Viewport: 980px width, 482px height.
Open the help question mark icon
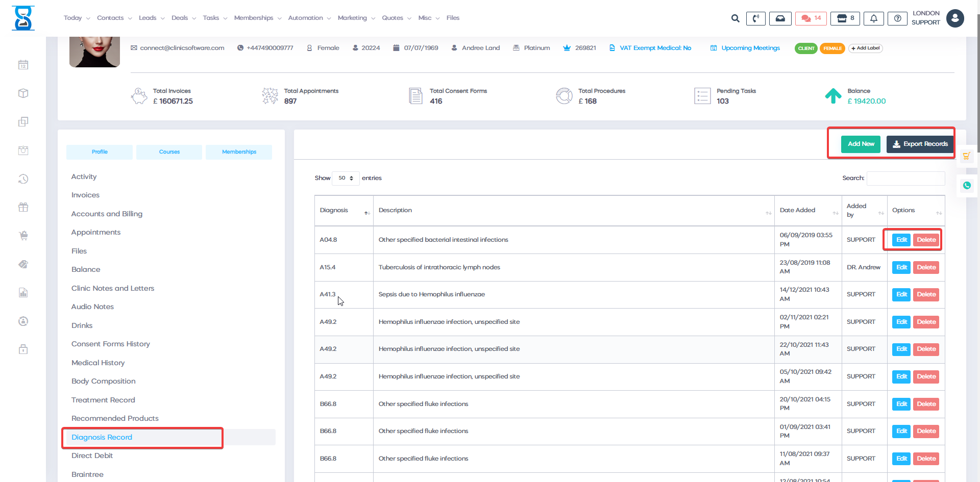(x=897, y=18)
